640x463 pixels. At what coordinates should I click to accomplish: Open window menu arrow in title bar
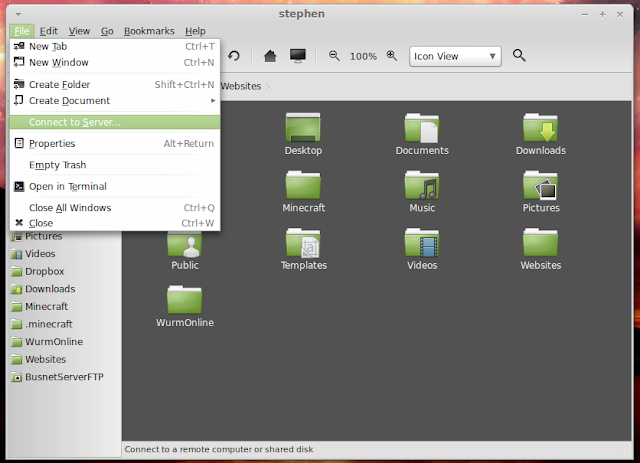18,14
